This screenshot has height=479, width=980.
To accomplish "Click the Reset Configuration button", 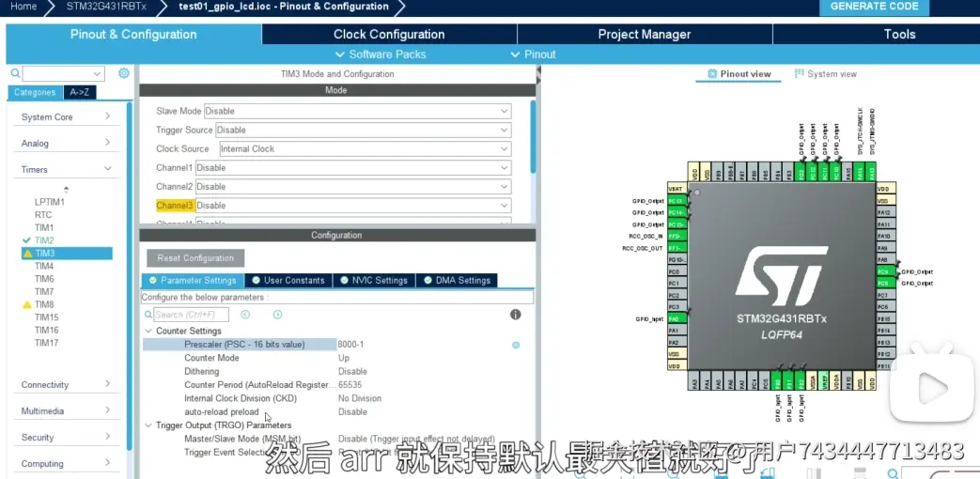I will click(x=195, y=258).
